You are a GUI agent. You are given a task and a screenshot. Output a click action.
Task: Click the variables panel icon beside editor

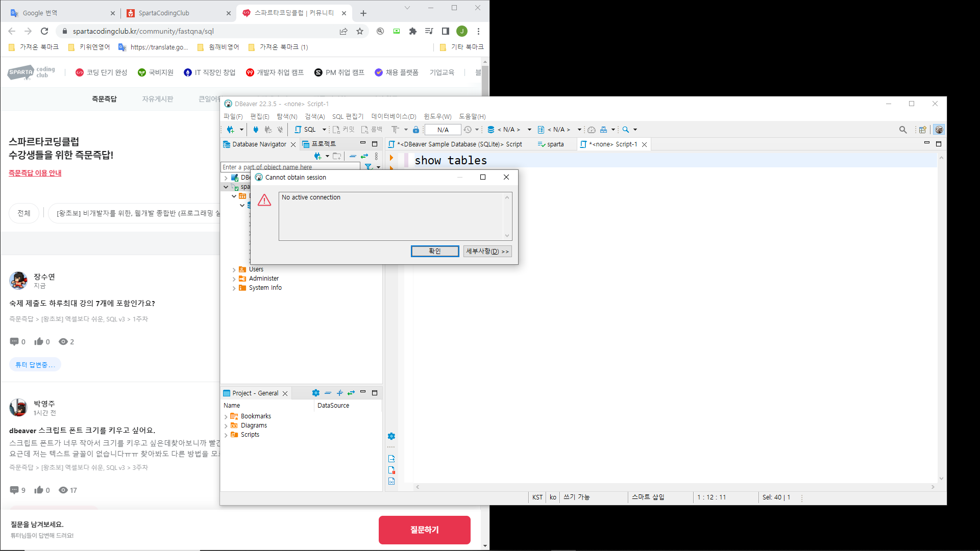391,481
